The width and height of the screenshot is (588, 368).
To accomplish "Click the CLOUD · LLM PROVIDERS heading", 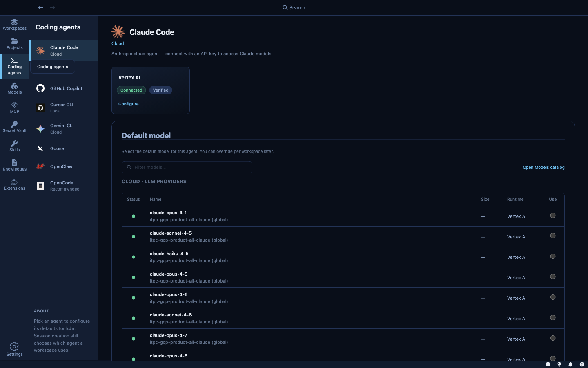I will pos(154,182).
